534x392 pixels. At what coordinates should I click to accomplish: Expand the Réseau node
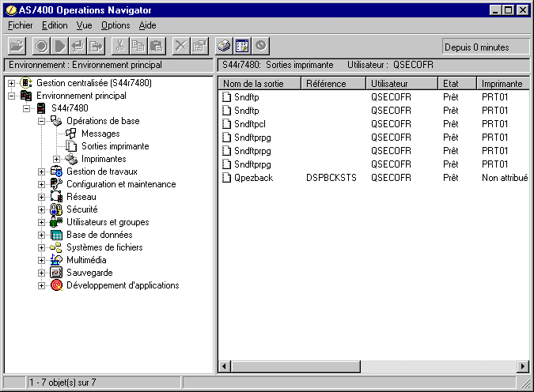click(41, 197)
